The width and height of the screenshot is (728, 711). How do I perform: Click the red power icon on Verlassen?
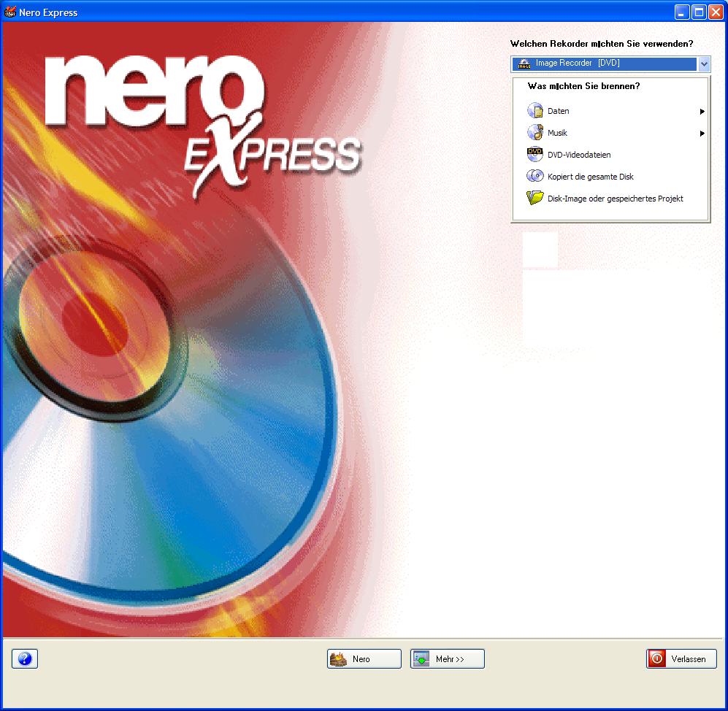[656, 658]
